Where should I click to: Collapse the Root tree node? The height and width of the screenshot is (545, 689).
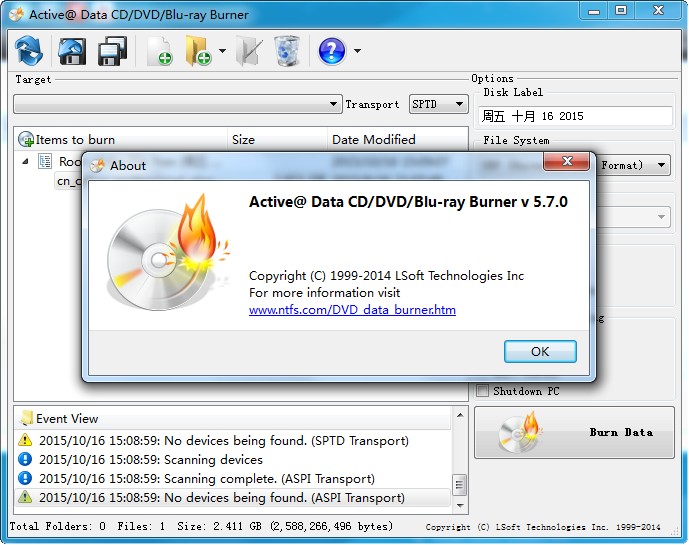[x=24, y=161]
